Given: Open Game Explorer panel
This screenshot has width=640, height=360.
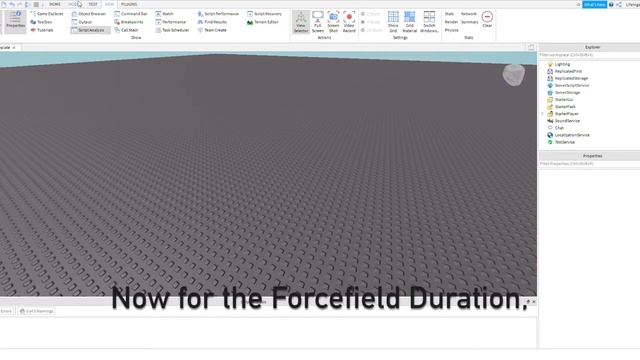Looking at the screenshot, I should point(47,14).
